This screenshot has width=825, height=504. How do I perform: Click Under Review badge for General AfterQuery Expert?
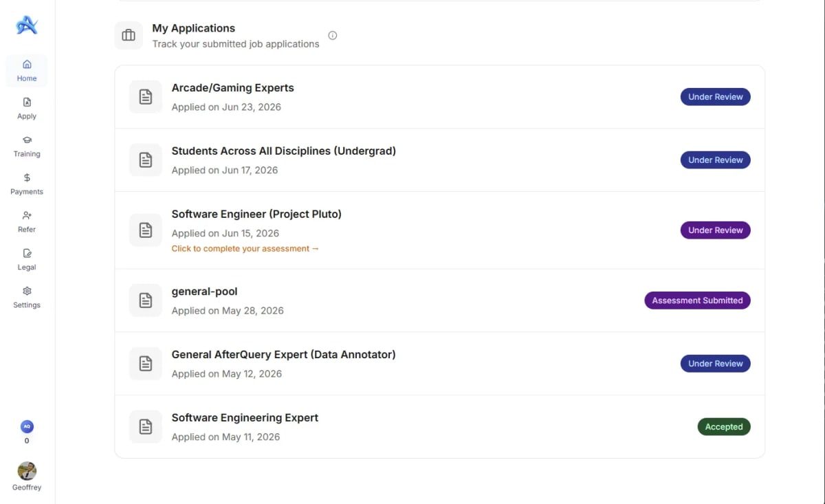(x=716, y=364)
